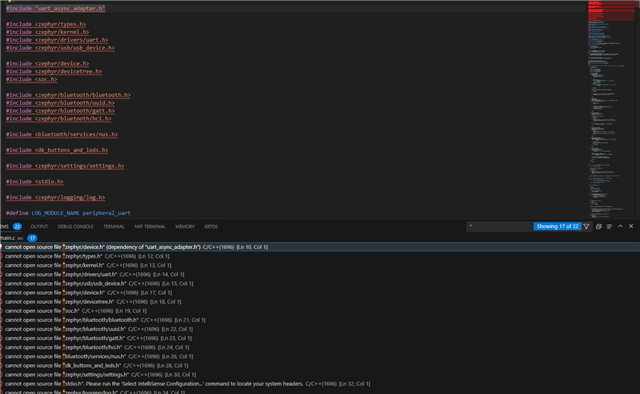Open the Problems filter options funnel icon
Image resolution: width=640 pixels, height=394 pixels.
click(587, 226)
